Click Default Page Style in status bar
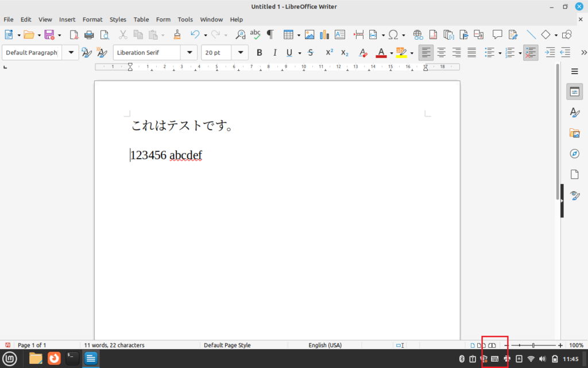Image resolution: width=588 pixels, height=368 pixels. point(227,345)
